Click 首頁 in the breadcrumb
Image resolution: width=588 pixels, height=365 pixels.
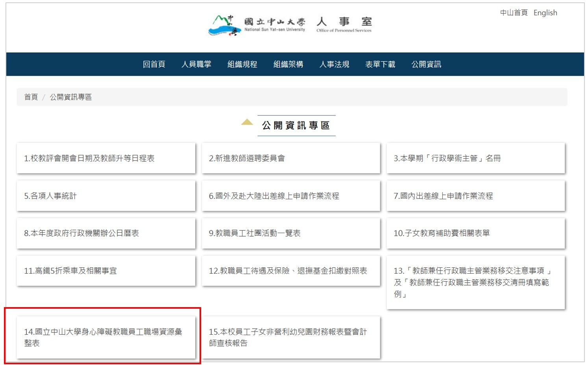[x=31, y=97]
